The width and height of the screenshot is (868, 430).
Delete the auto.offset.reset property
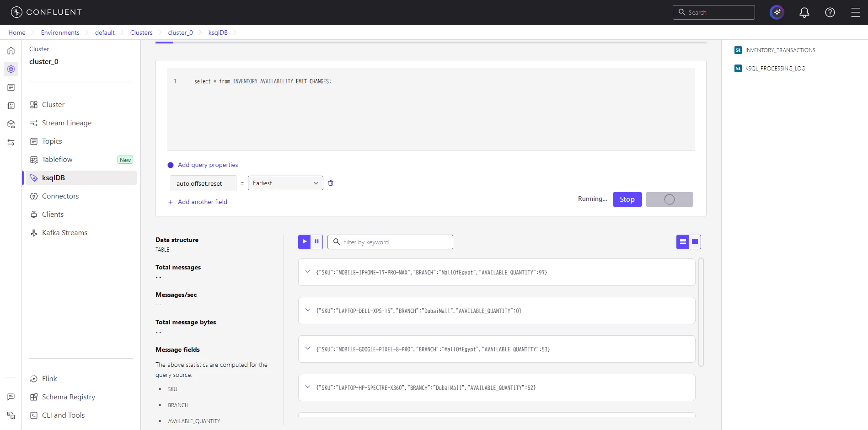pyautogui.click(x=331, y=183)
